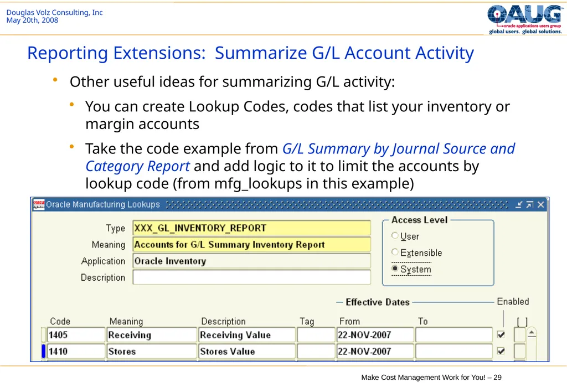Click the Stores Value description cell
This screenshot has width=567, height=392.
tap(247, 351)
